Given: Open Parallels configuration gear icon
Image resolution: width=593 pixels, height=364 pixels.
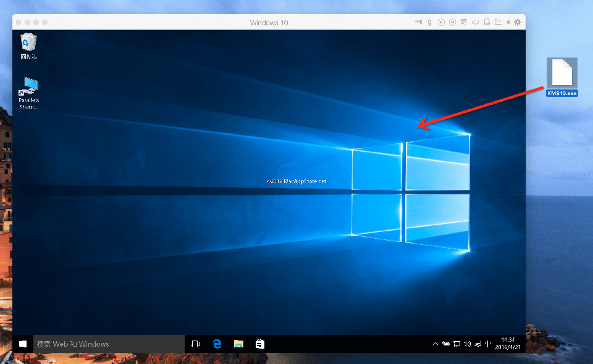Looking at the screenshot, I should 518,22.
